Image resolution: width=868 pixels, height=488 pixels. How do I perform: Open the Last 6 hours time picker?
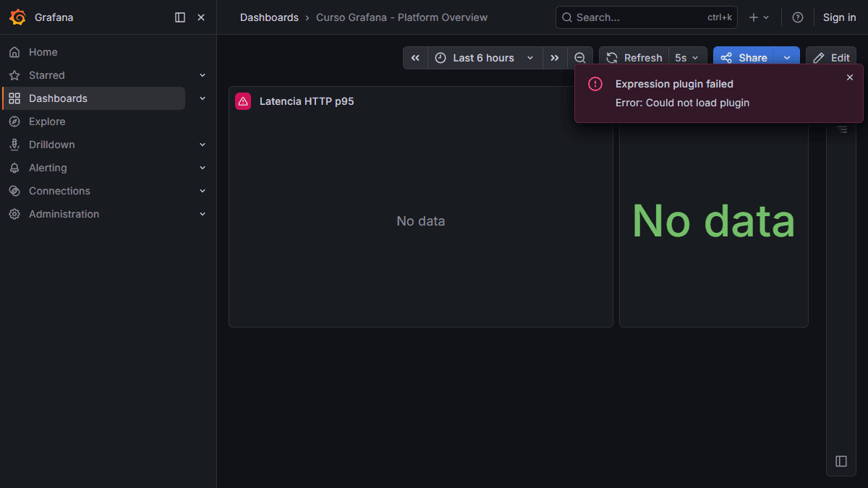(485, 58)
